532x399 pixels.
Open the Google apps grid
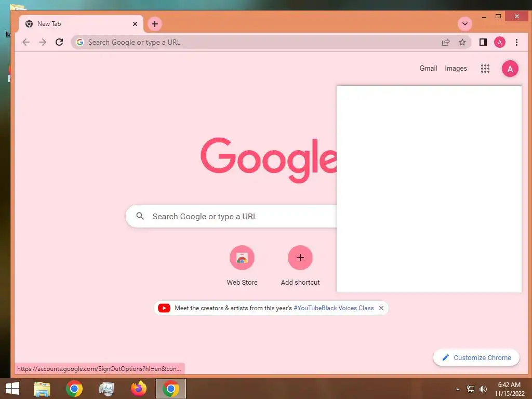485,69
